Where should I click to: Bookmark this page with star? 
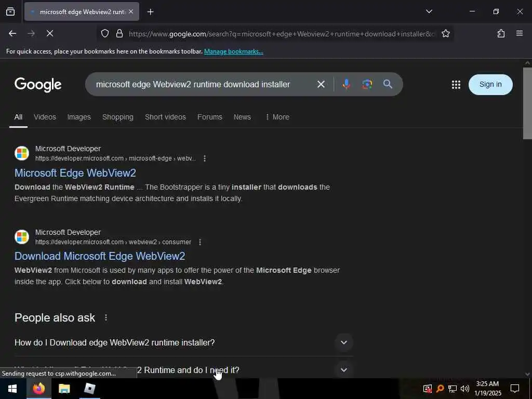point(445,33)
